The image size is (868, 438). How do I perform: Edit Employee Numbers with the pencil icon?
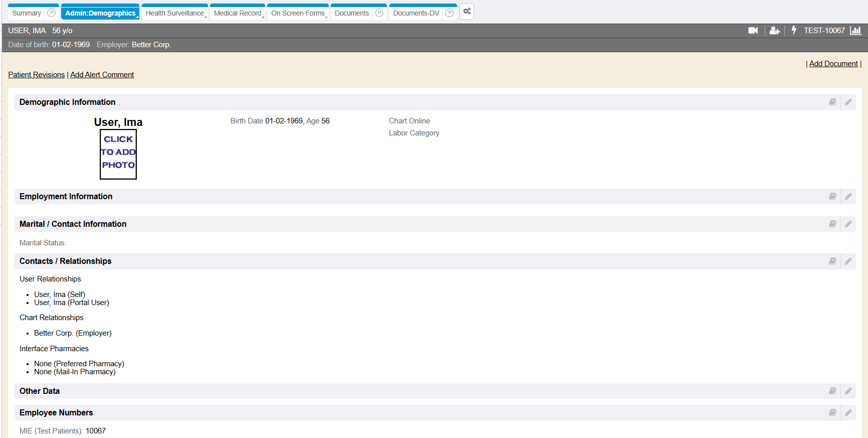click(x=848, y=413)
